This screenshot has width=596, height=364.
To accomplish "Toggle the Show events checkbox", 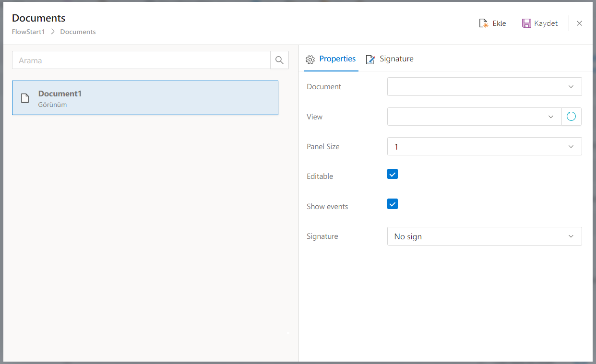I will click(393, 204).
